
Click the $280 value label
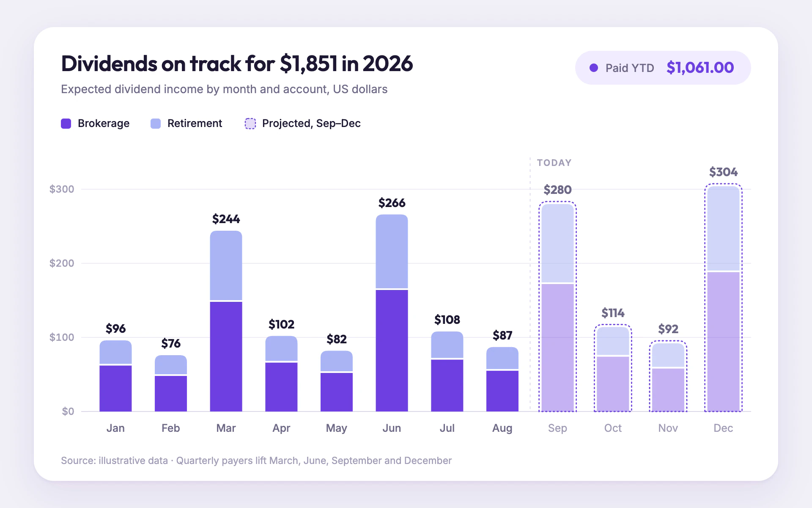click(x=557, y=190)
